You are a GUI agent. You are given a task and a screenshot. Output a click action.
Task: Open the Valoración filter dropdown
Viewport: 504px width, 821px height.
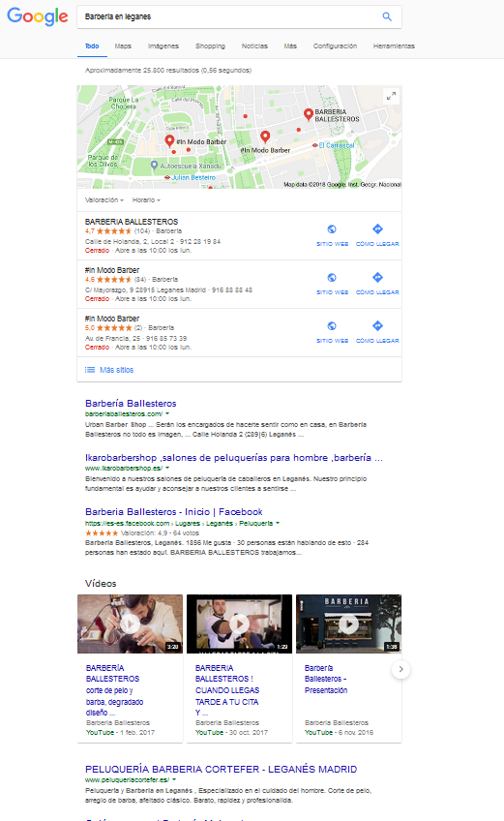click(x=104, y=200)
